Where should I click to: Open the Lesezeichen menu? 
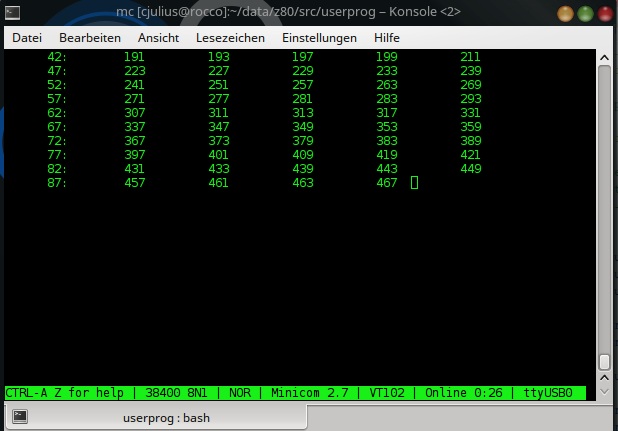231,38
